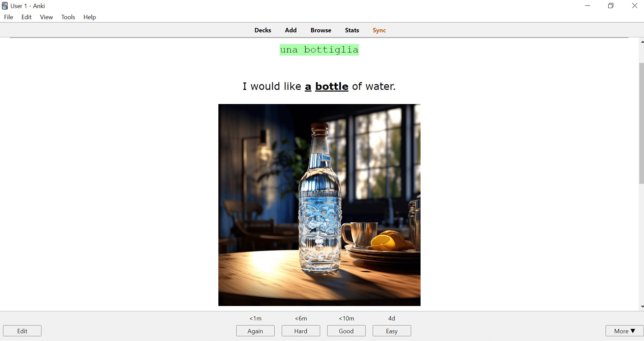Go to Decks overview
Image resolution: width=644 pixels, height=341 pixels.
(263, 30)
